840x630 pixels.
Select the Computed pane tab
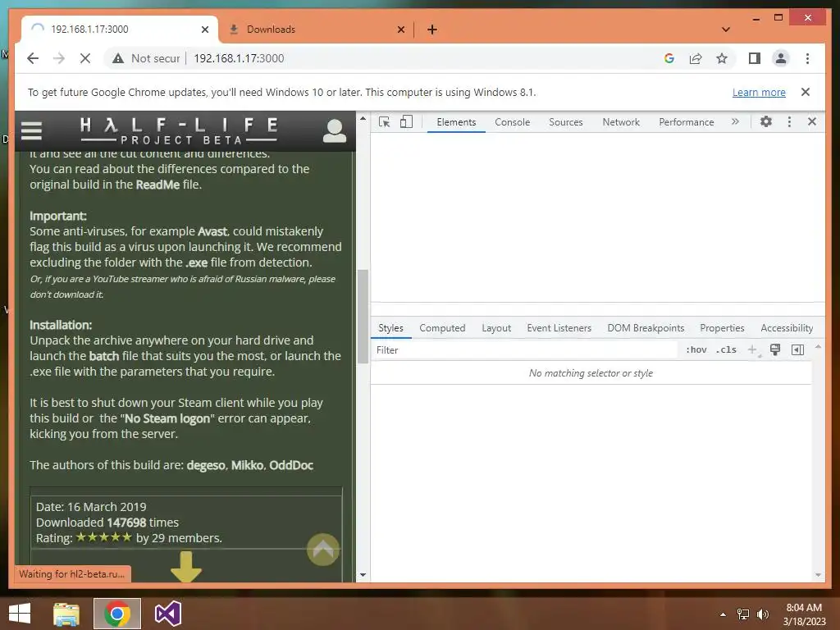pos(442,328)
